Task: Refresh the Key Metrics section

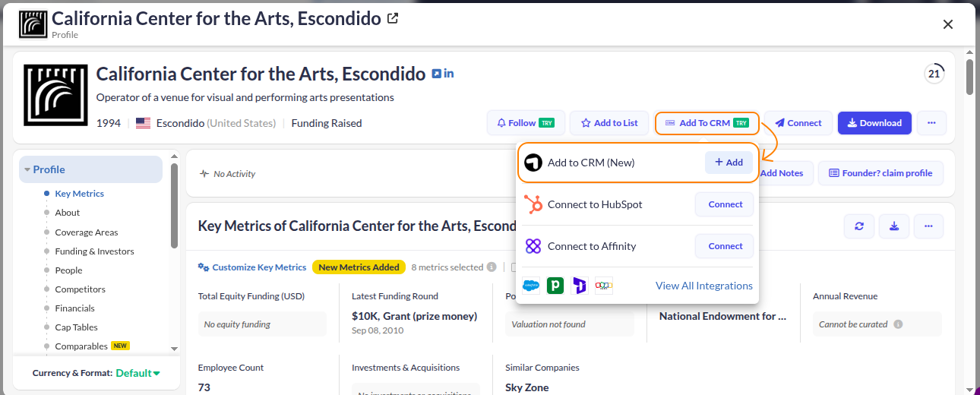Action: [858, 226]
